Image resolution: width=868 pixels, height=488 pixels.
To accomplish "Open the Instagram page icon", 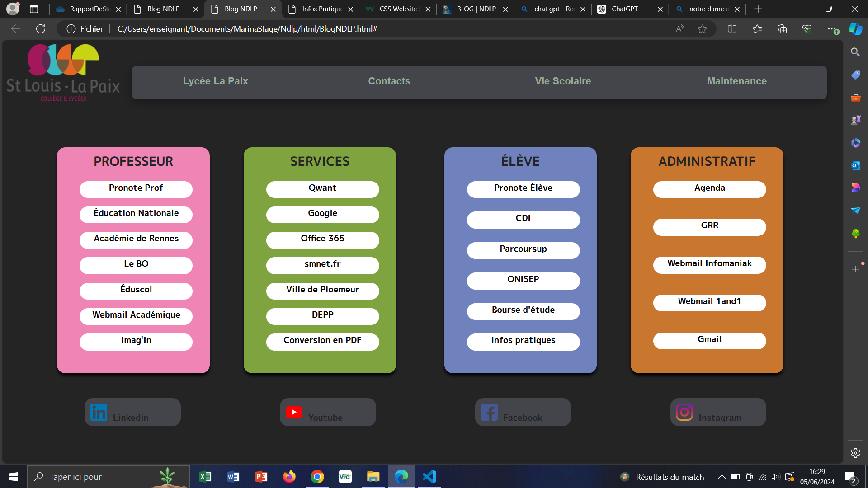I will [684, 412].
